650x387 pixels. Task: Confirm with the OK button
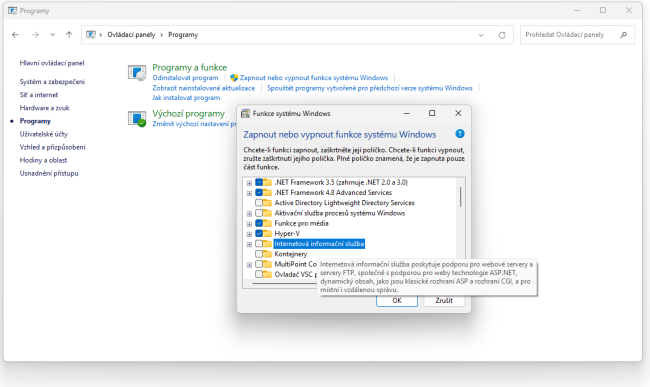click(x=397, y=301)
